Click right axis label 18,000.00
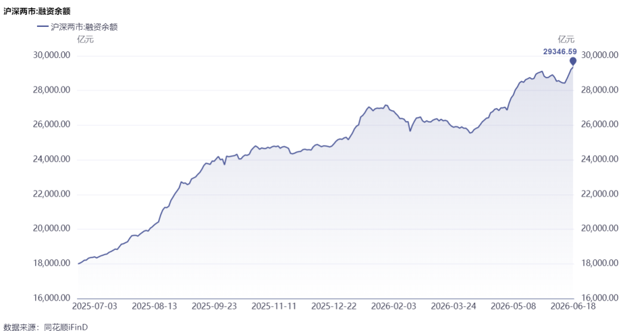 point(600,263)
